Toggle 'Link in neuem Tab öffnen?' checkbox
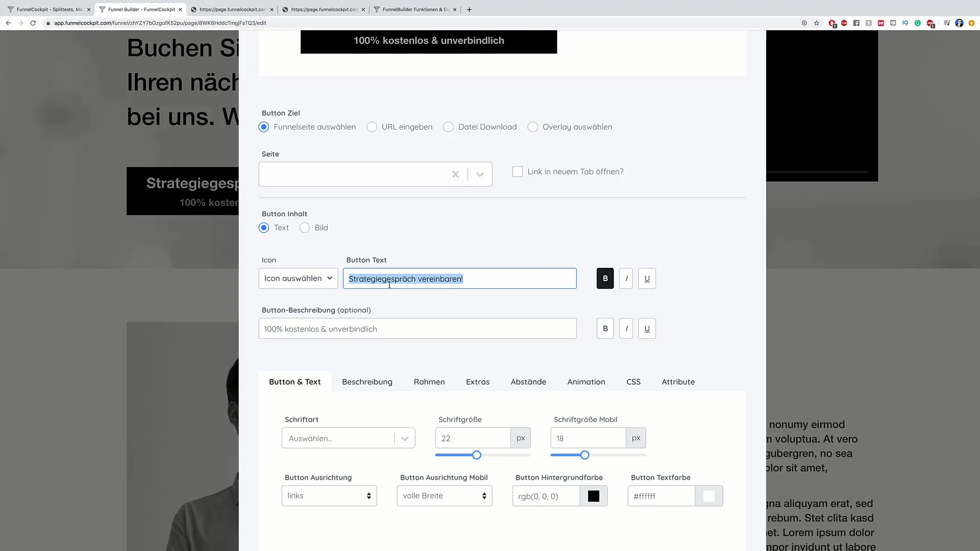 518,171
